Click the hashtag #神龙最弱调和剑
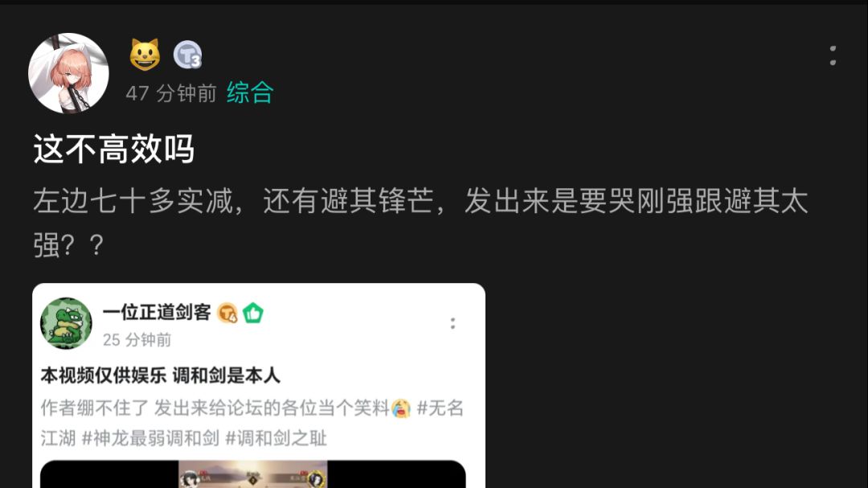This screenshot has height=488, width=868. click(150, 438)
